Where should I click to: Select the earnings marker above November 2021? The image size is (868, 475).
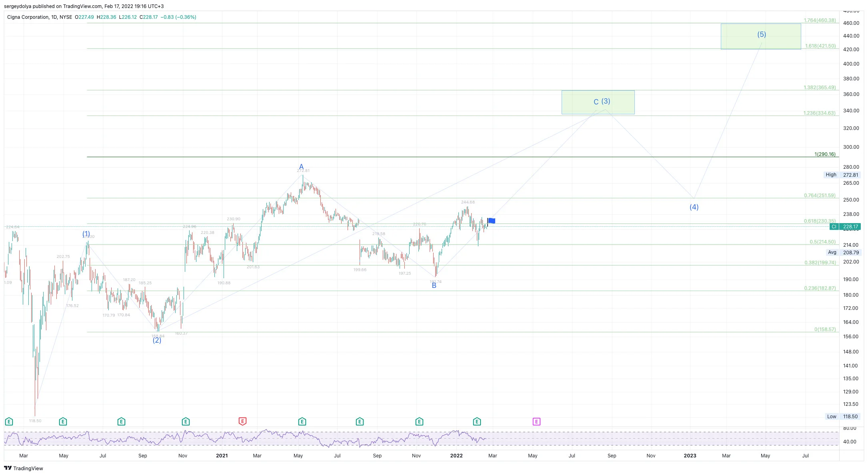419,421
